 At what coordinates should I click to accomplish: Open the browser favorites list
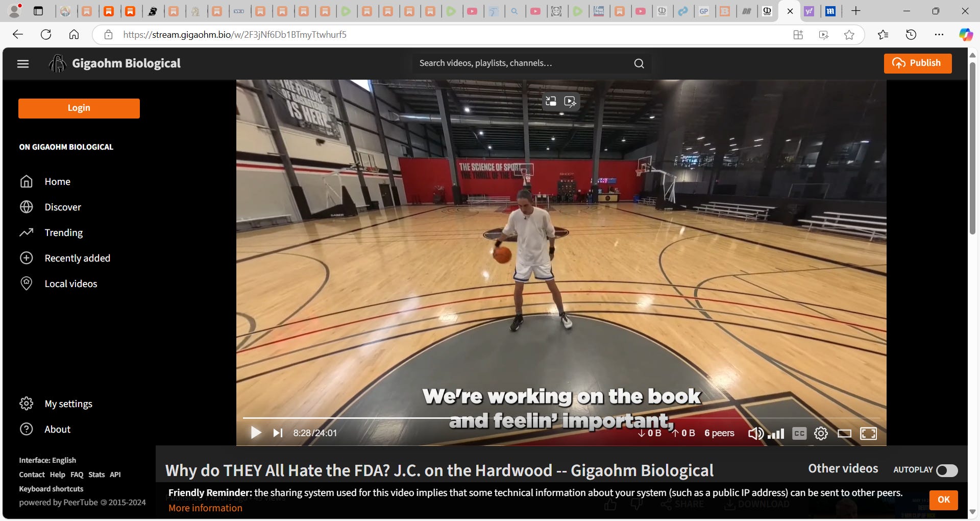(883, 35)
